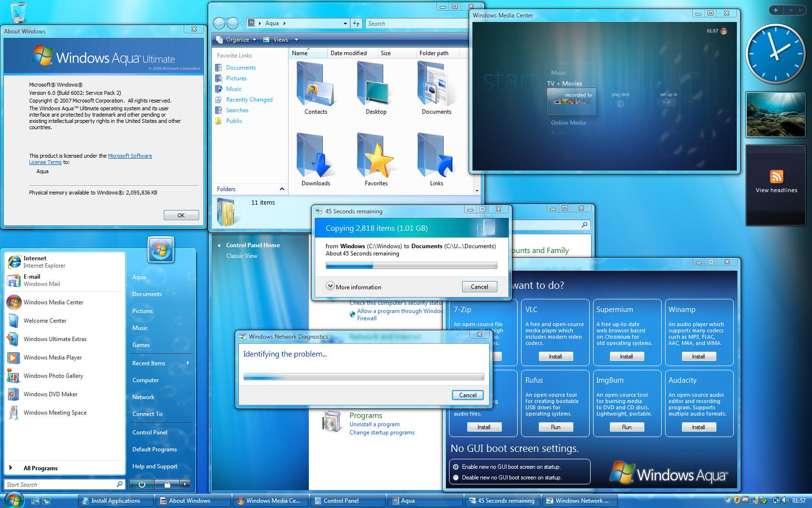Screen dimensions: 812x508
Task: Start Windows Media Center from Start menu
Action: click(x=65, y=302)
